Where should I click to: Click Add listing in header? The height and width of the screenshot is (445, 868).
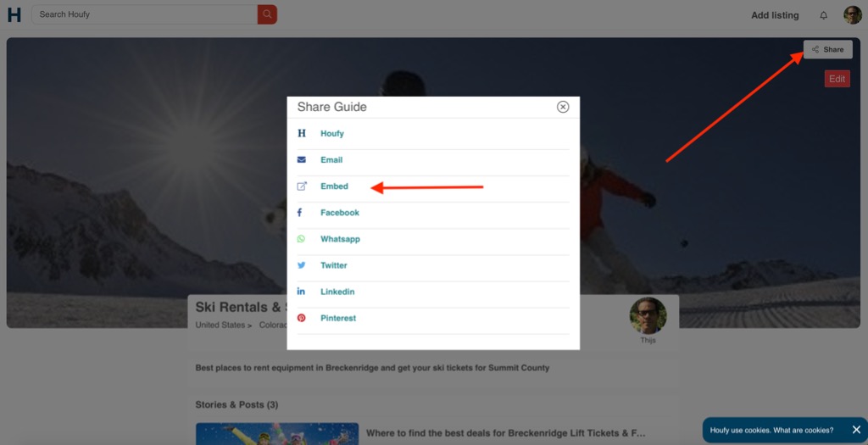pyautogui.click(x=775, y=15)
